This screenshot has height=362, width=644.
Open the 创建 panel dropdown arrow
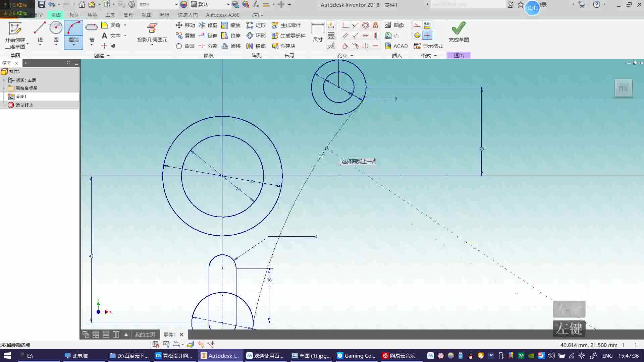(108, 56)
